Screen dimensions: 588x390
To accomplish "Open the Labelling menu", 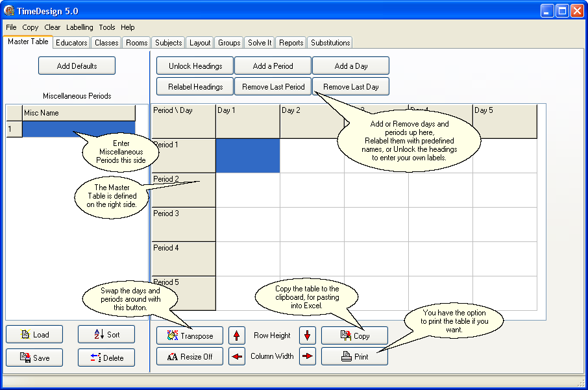I will click(x=79, y=27).
